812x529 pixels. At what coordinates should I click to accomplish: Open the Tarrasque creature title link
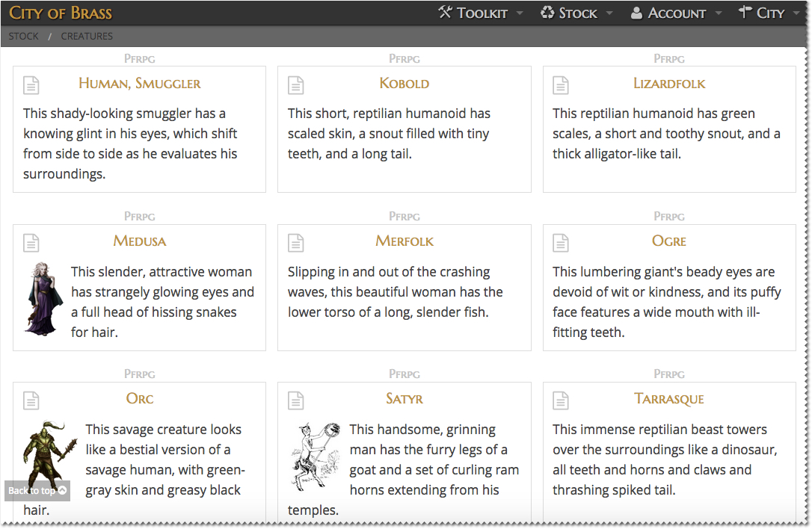coord(669,399)
